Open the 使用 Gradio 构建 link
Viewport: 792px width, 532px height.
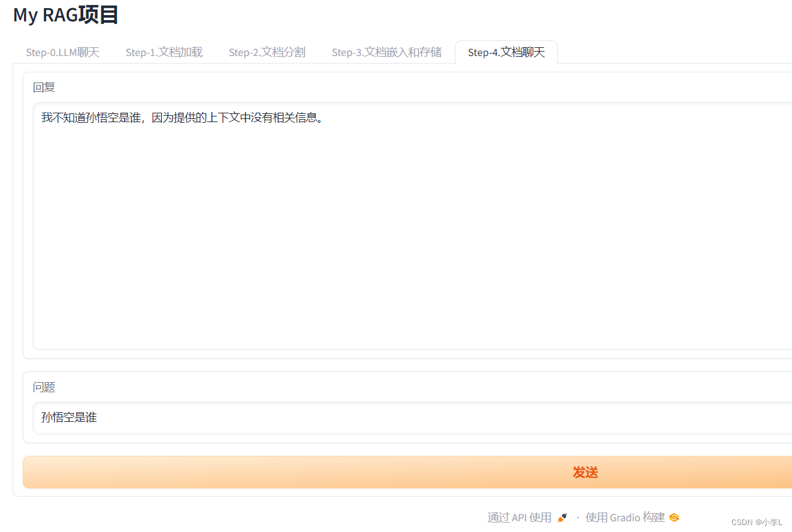tap(632, 518)
